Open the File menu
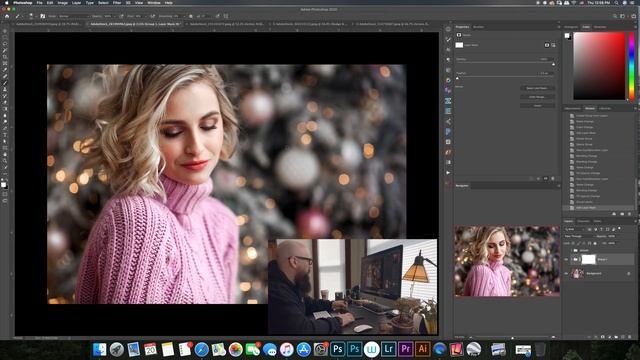 pos(39,2)
